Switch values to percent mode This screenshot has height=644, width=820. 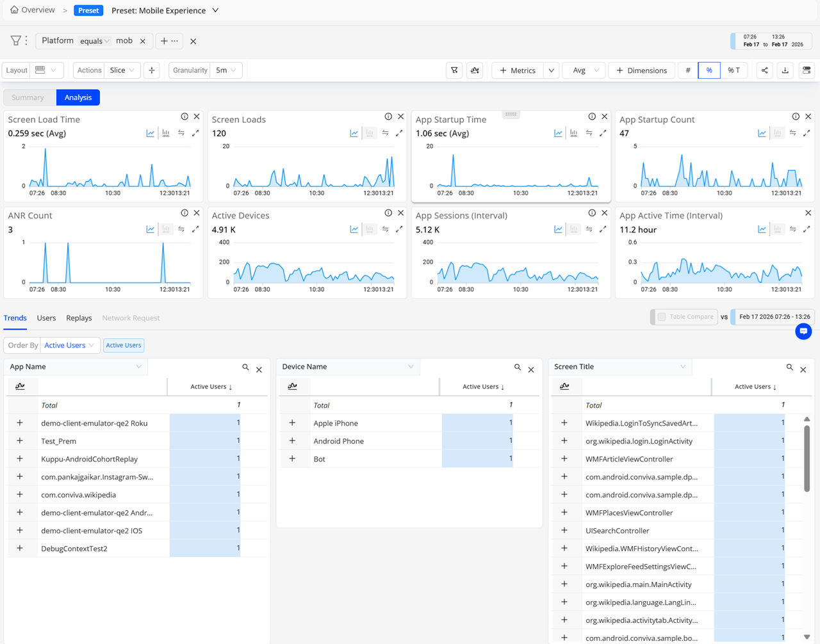point(709,70)
